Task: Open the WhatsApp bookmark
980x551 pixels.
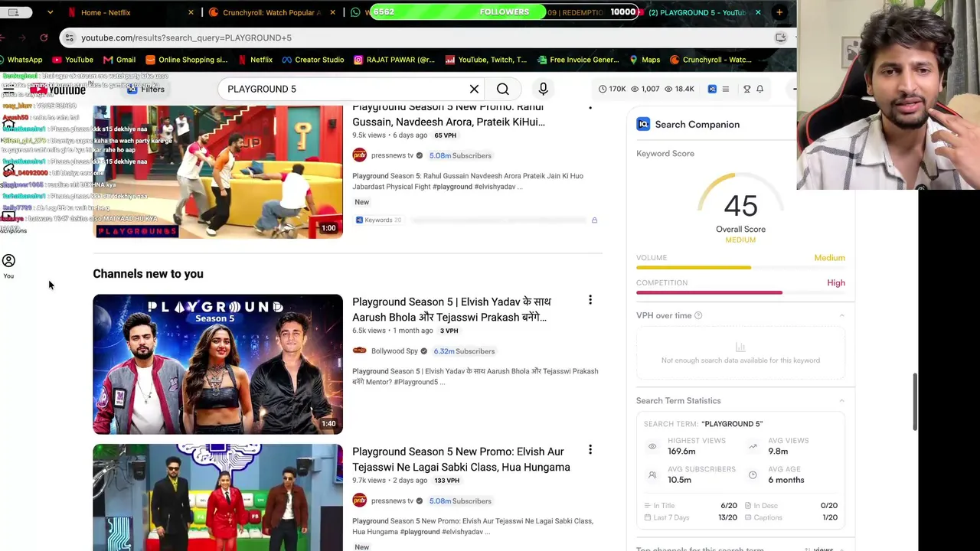Action: point(21,60)
